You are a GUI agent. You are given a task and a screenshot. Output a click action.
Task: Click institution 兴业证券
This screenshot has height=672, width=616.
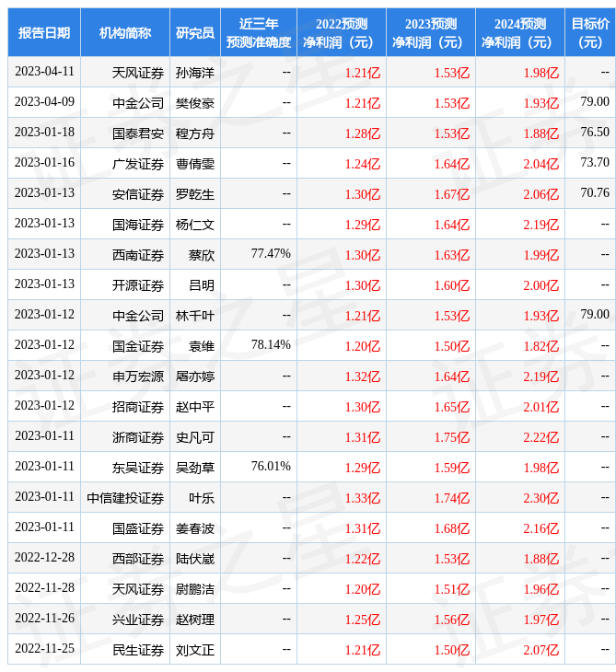coord(138,620)
